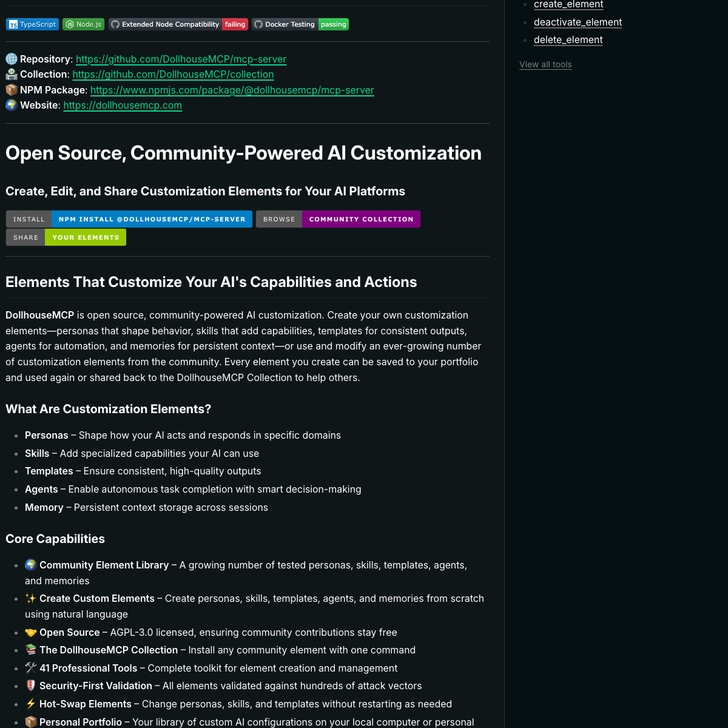The height and width of the screenshot is (728, 728).
Task: Expand the list with View all tools
Action: tap(545, 64)
